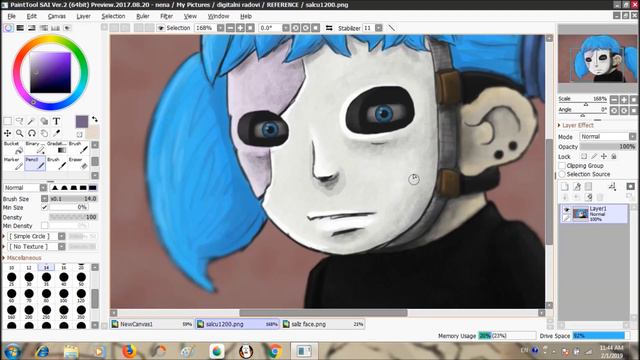Viewport: 640px width, 360px height.
Task: Toggle the Min Size checkbox
Action: click(x=44, y=207)
